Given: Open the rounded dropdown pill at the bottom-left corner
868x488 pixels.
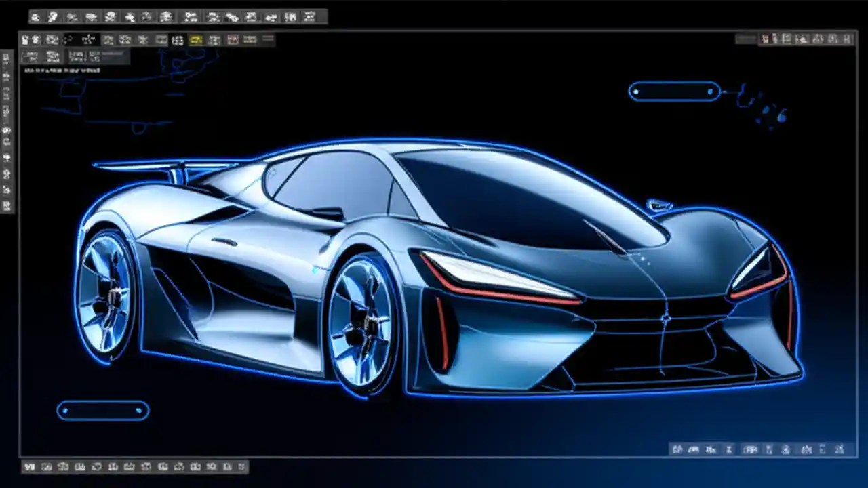Looking at the screenshot, I should pyautogui.click(x=102, y=411).
